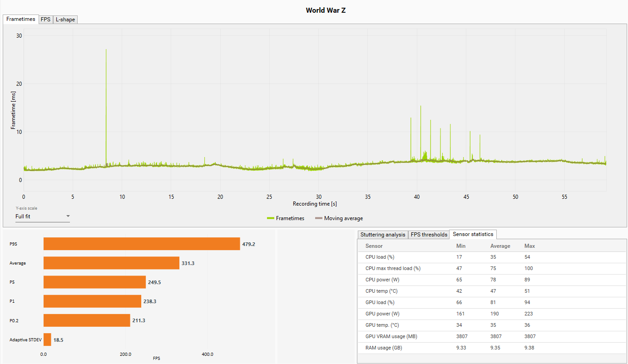Click the CPU max thread load max value 100
628x364 pixels.
tap(529, 268)
